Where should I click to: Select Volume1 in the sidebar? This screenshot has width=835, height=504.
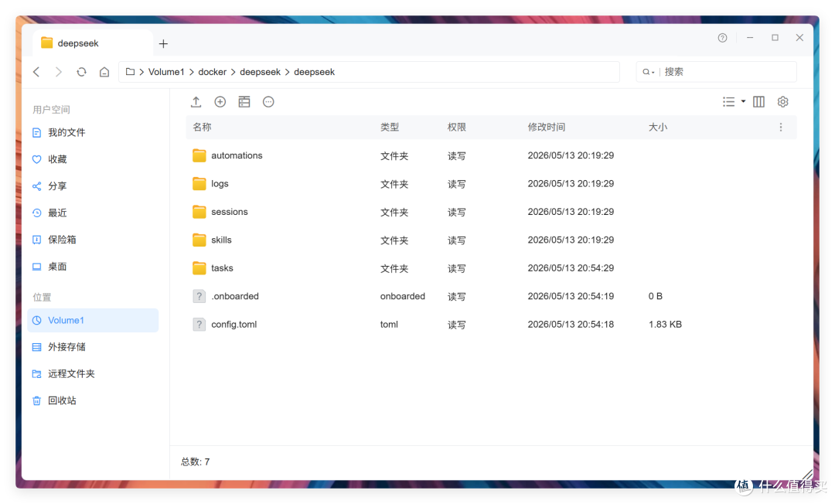tap(93, 320)
